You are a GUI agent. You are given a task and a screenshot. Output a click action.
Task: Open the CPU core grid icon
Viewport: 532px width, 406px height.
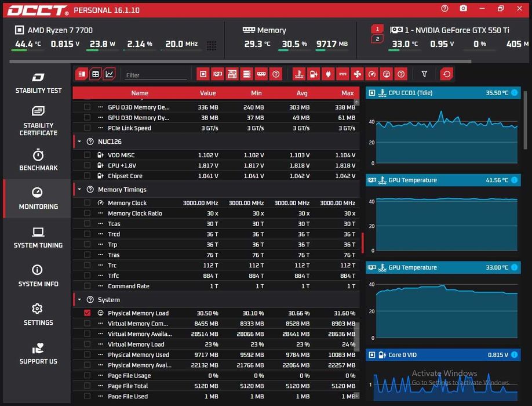tap(212, 45)
